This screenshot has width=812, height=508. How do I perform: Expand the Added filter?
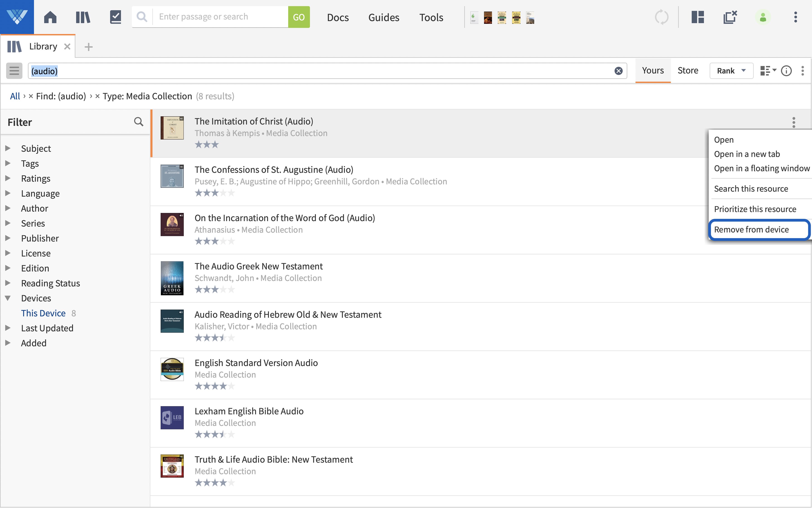tap(8, 343)
